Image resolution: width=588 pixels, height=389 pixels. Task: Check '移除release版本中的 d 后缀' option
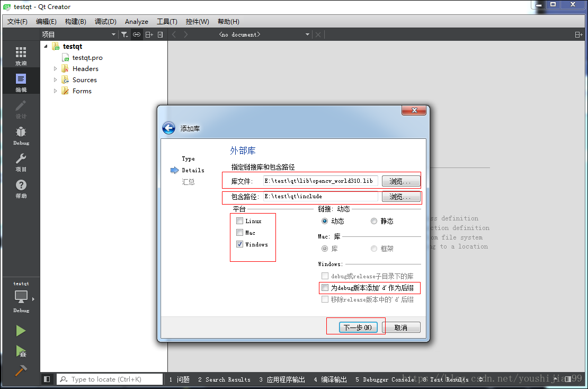pos(325,299)
